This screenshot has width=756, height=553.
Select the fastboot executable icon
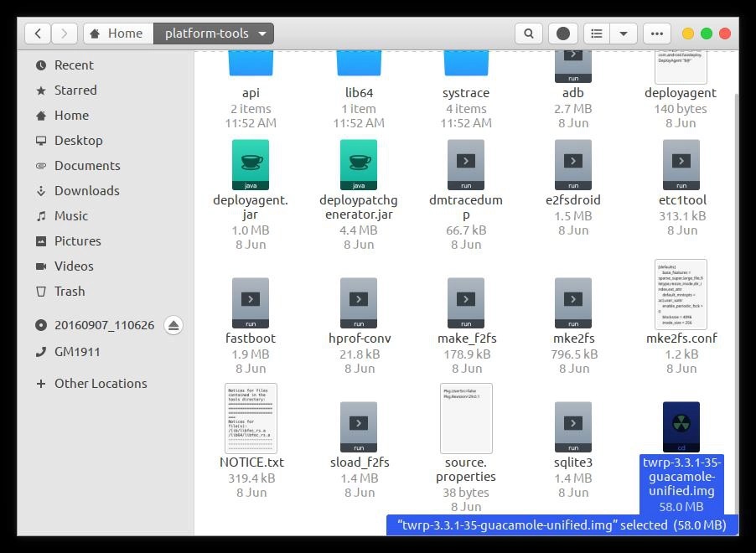pos(250,302)
